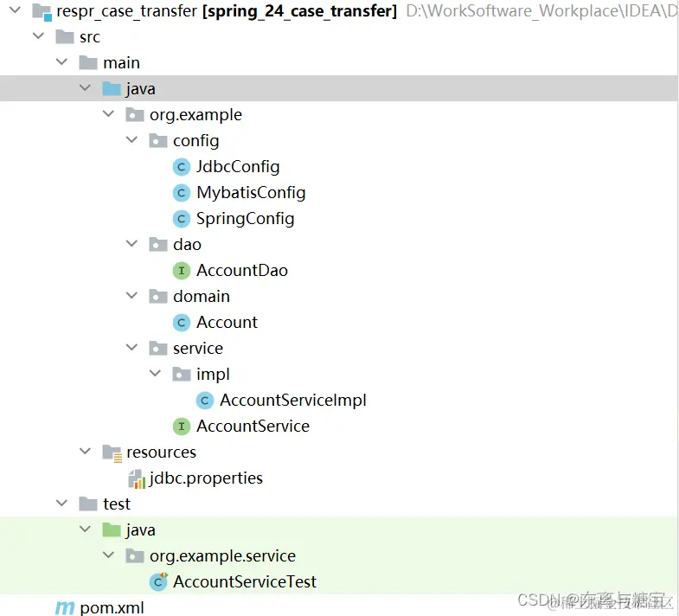Click the impl package icon
679x616 pixels.
pos(182,375)
